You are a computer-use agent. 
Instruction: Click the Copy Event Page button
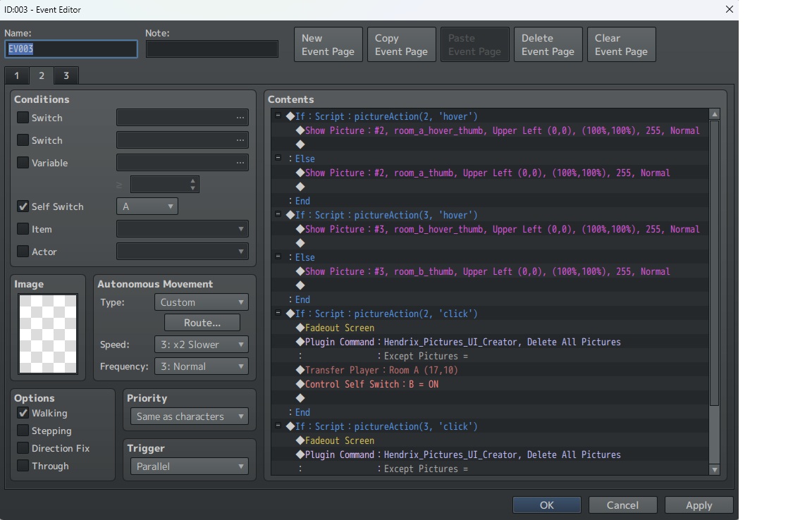point(401,44)
